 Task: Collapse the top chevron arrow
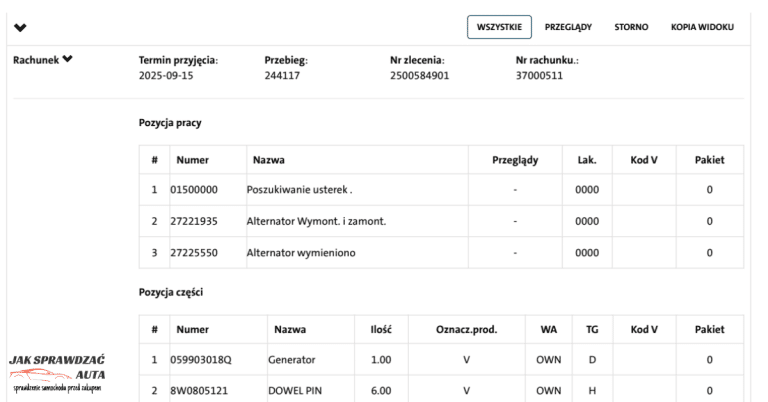(21, 27)
